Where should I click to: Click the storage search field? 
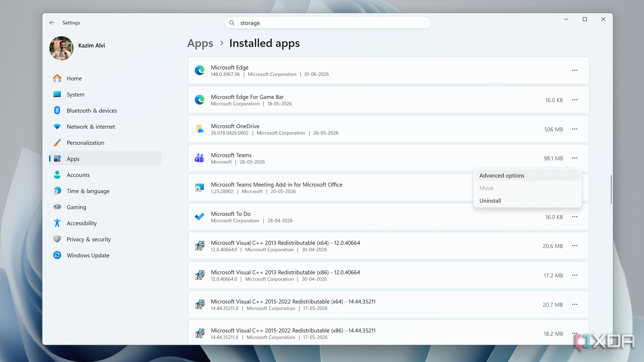pyautogui.click(x=327, y=23)
